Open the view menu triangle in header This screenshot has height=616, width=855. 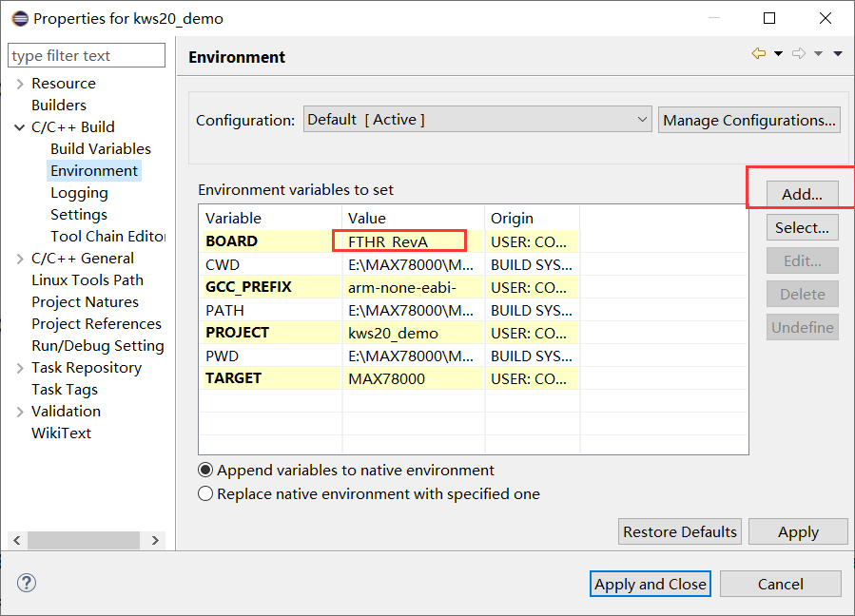[x=838, y=53]
